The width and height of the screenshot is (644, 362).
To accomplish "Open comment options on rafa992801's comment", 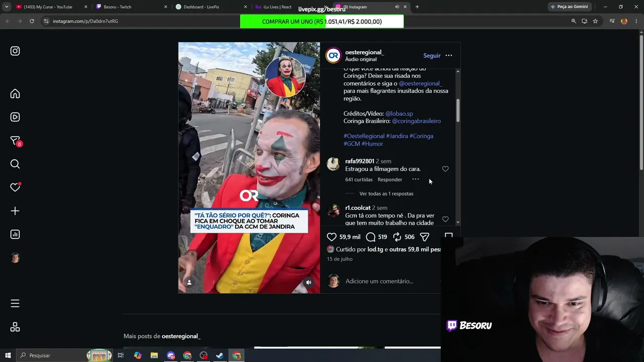I will click(x=416, y=179).
